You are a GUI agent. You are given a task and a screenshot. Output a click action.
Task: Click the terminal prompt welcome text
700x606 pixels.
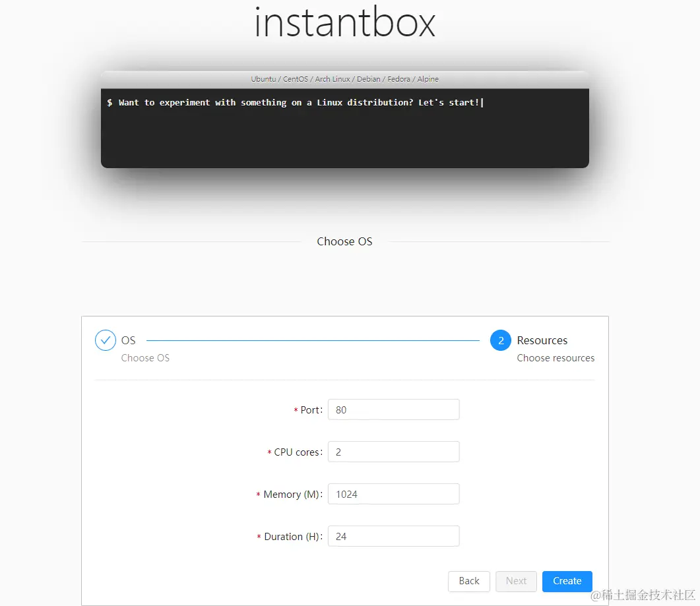click(x=298, y=103)
